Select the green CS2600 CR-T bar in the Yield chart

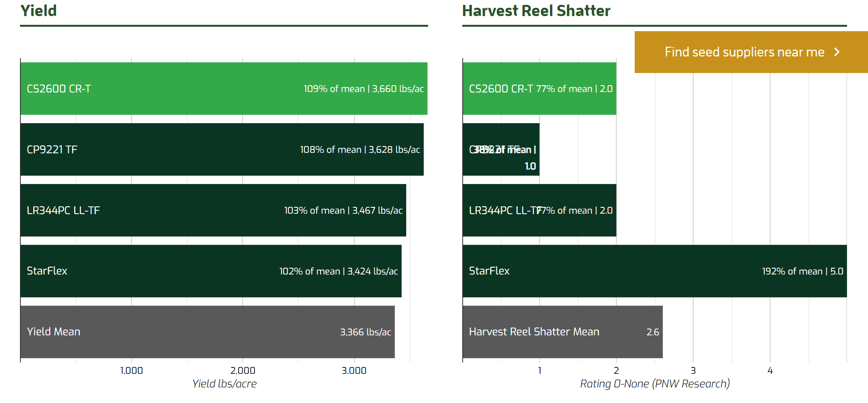pyautogui.click(x=224, y=89)
